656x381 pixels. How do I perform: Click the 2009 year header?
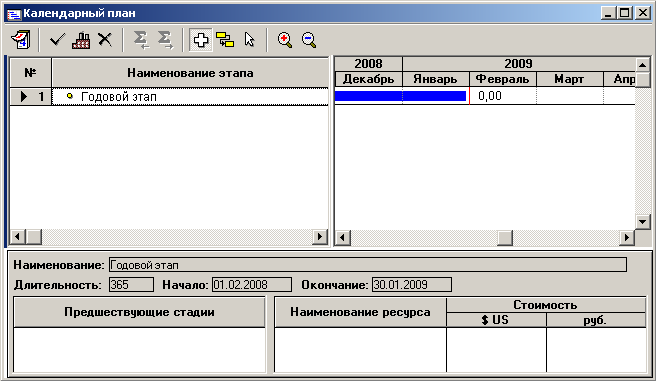click(x=518, y=64)
